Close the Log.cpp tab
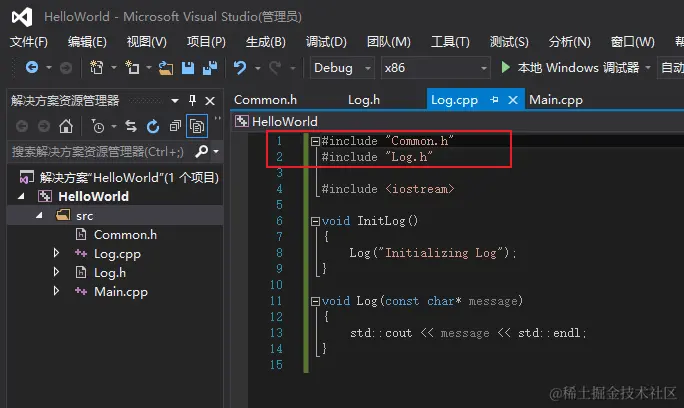Screen dimensions: 684x408 pyautogui.click(x=513, y=100)
